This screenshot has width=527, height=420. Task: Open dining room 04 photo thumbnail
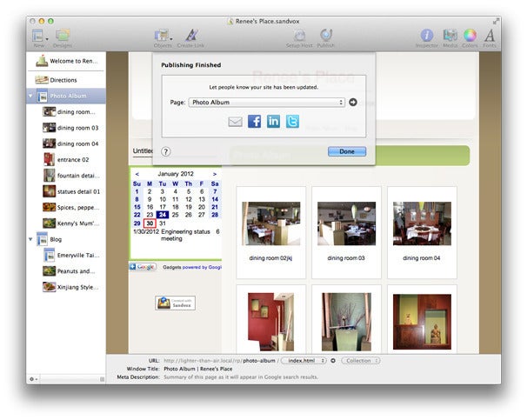point(422,223)
